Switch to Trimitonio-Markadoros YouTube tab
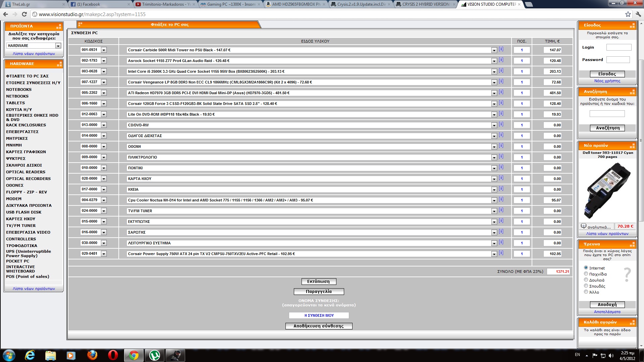The height and width of the screenshot is (362, 644). click(164, 4)
